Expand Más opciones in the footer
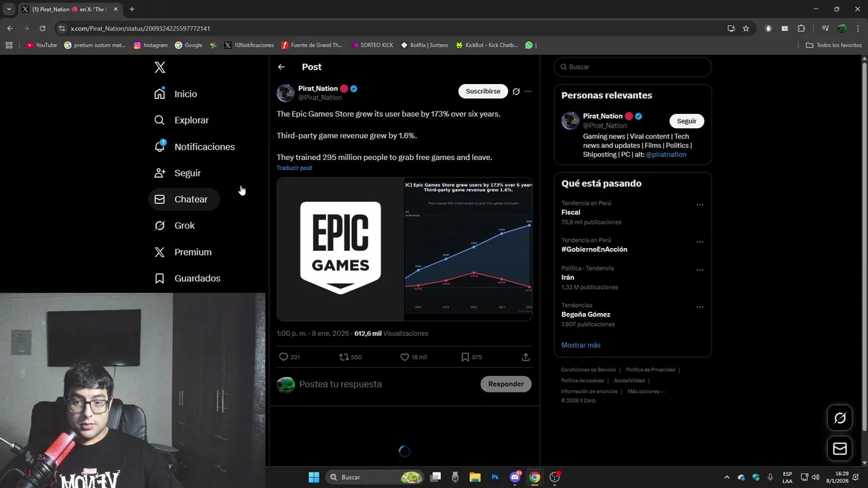 (x=646, y=392)
